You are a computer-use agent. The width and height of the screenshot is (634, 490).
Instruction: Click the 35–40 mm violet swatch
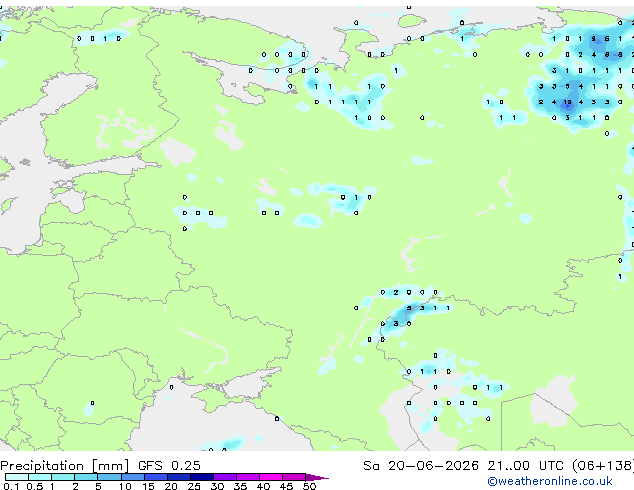pyautogui.click(x=248, y=477)
